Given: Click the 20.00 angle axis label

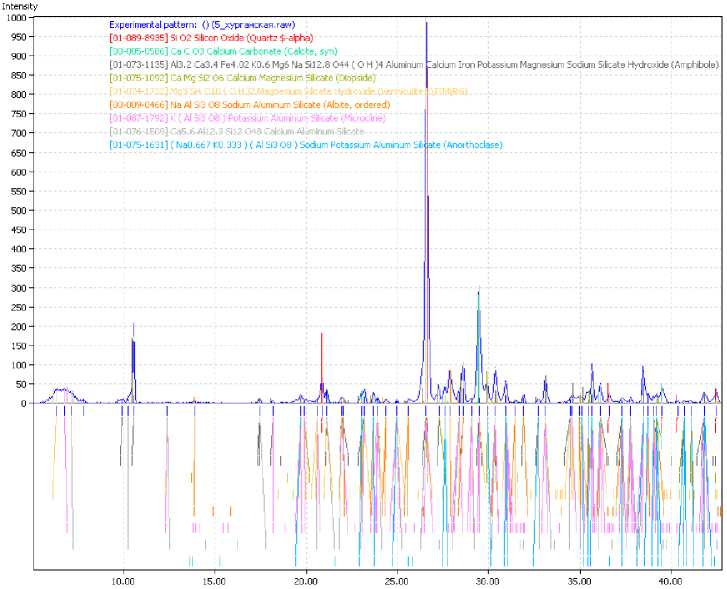Looking at the screenshot, I should point(306,581).
